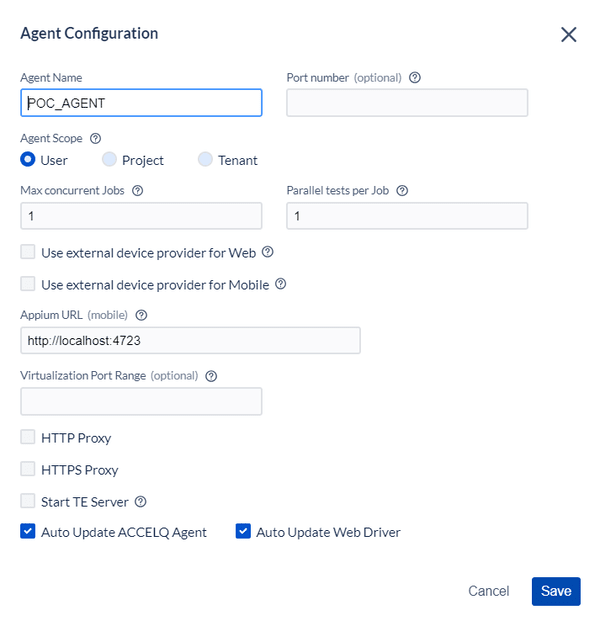The height and width of the screenshot is (621, 600).
Task: Click Virtualization Port Range help icon
Action: [211, 376]
